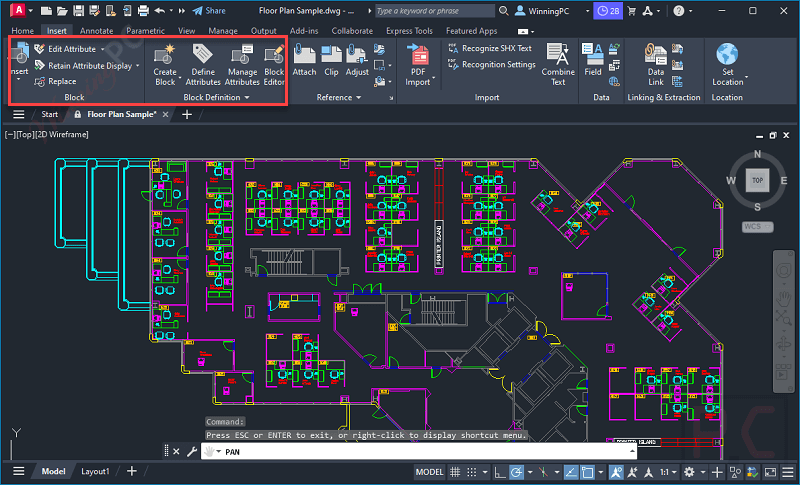This screenshot has width=800, height=485.
Task: Expand command line history arrow
Action: click(632, 451)
